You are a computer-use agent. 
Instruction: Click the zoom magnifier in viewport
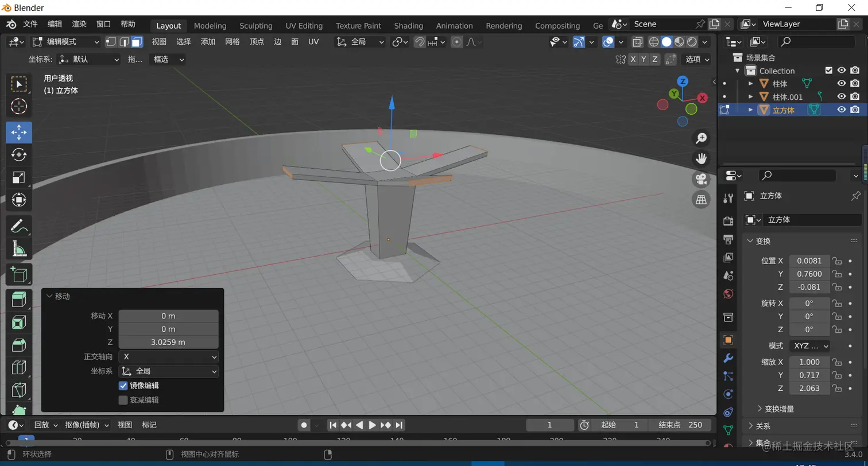click(x=701, y=138)
